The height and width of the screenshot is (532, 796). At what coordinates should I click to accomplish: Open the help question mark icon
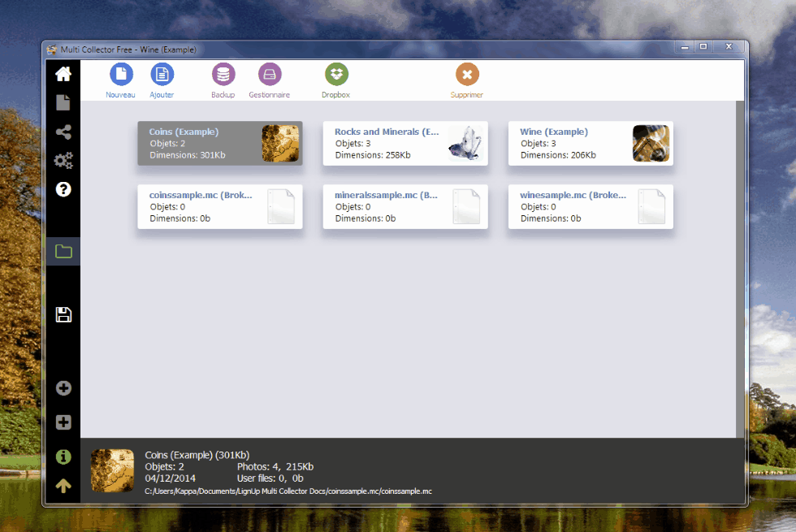tap(63, 189)
